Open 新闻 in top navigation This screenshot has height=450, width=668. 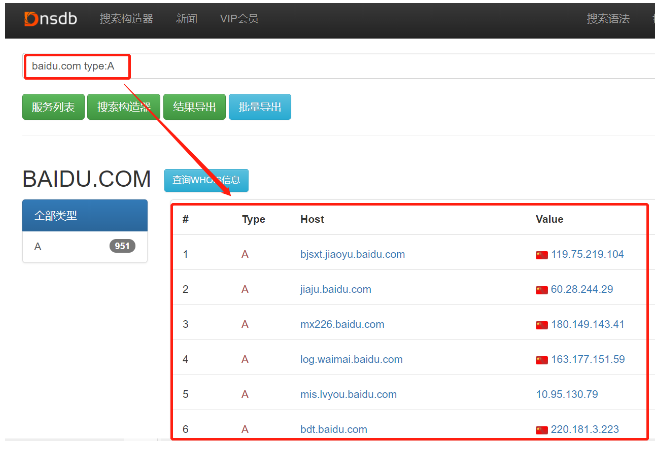click(187, 19)
